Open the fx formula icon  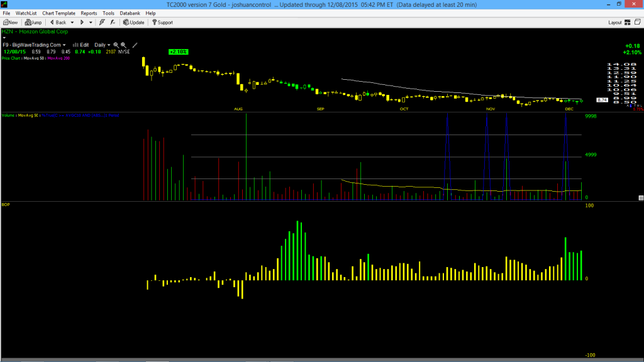[113, 23]
